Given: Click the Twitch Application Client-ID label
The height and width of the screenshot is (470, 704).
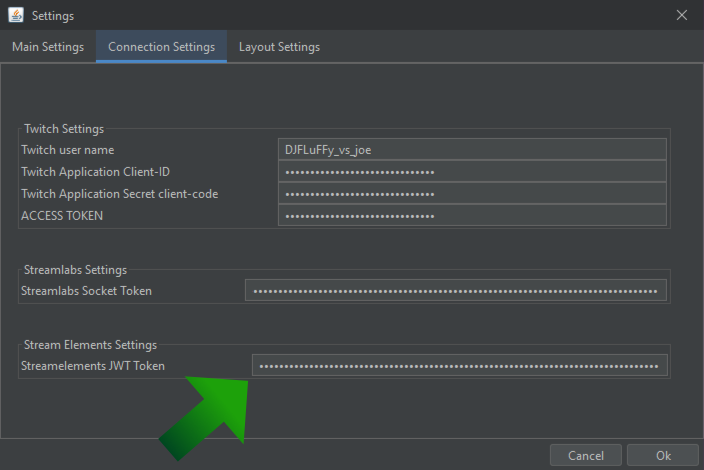Looking at the screenshot, I should point(95,172).
